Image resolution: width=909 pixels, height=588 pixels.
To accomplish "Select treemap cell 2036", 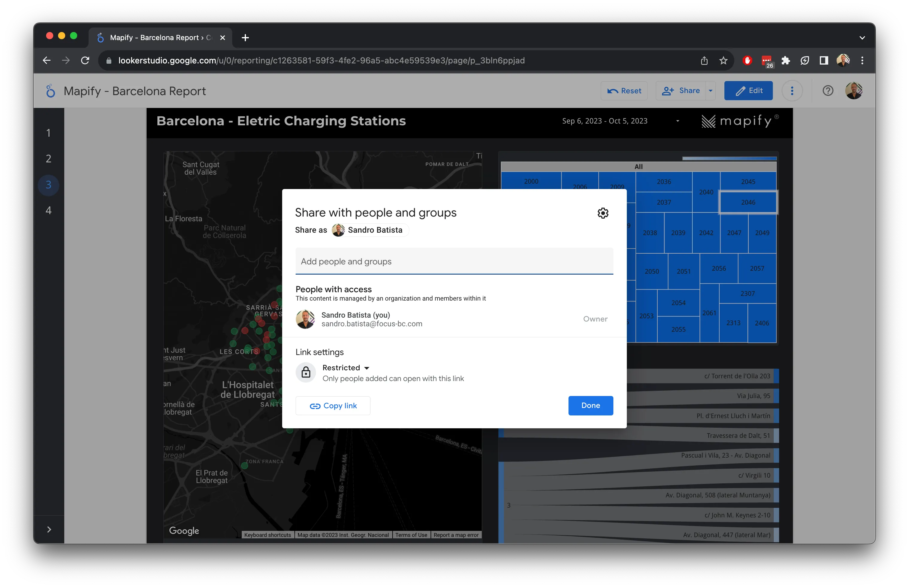I will [664, 182].
